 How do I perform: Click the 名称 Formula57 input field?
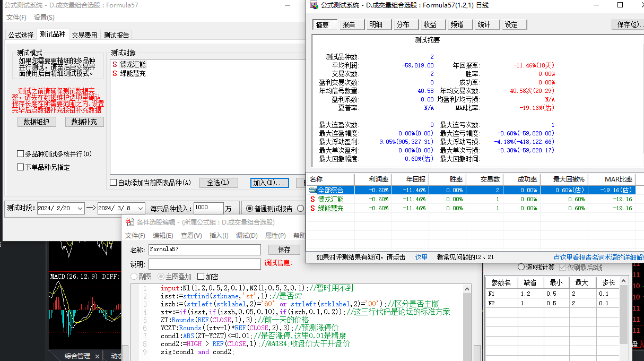coord(204,250)
